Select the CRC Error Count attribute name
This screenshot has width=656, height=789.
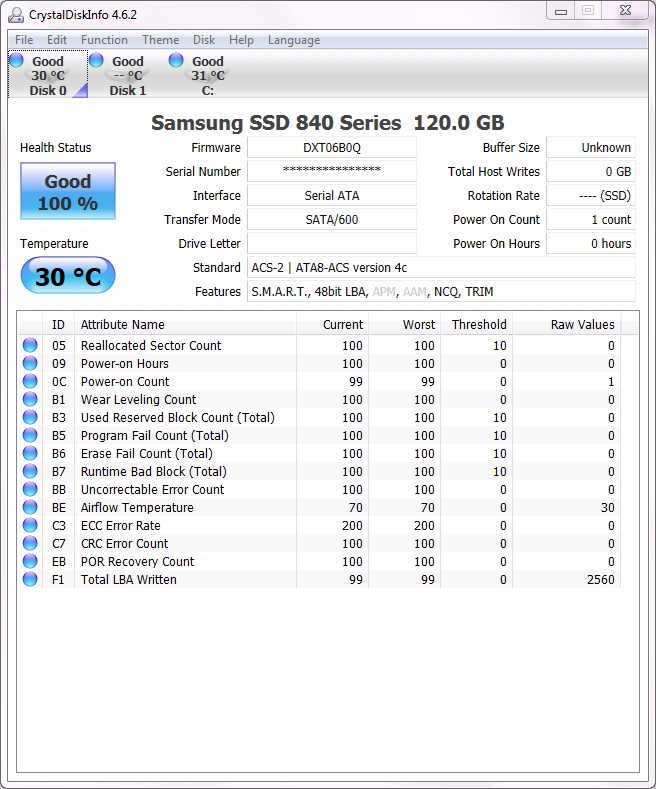[125, 544]
